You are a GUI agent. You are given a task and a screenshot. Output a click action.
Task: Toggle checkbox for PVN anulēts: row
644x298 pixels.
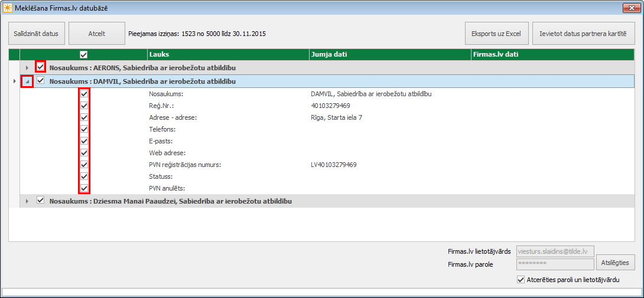[x=84, y=188]
